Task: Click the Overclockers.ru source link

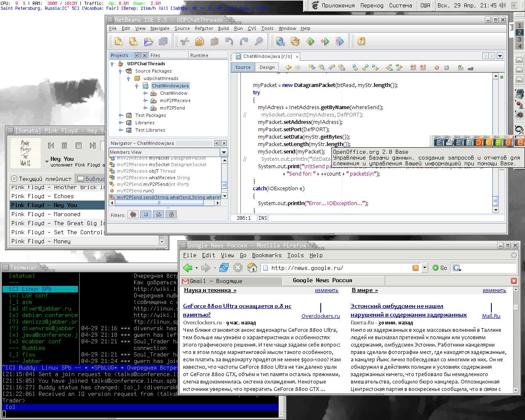Action: (321, 316)
